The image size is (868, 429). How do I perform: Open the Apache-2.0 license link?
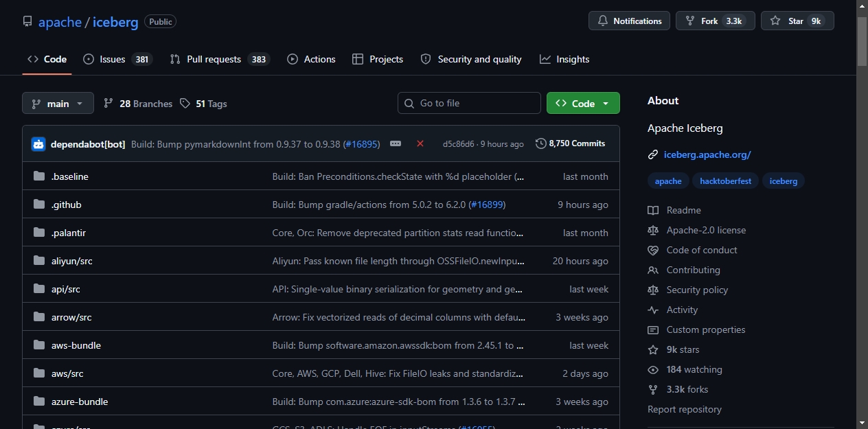[x=706, y=230]
